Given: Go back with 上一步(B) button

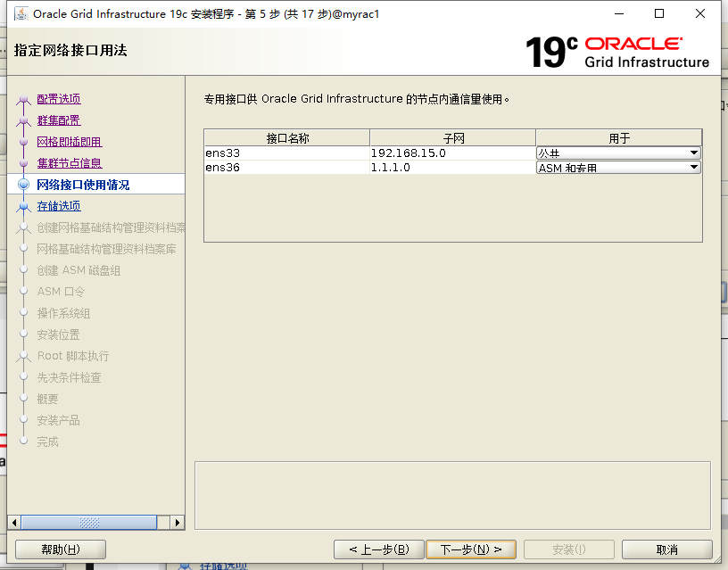Looking at the screenshot, I should pyautogui.click(x=379, y=549).
